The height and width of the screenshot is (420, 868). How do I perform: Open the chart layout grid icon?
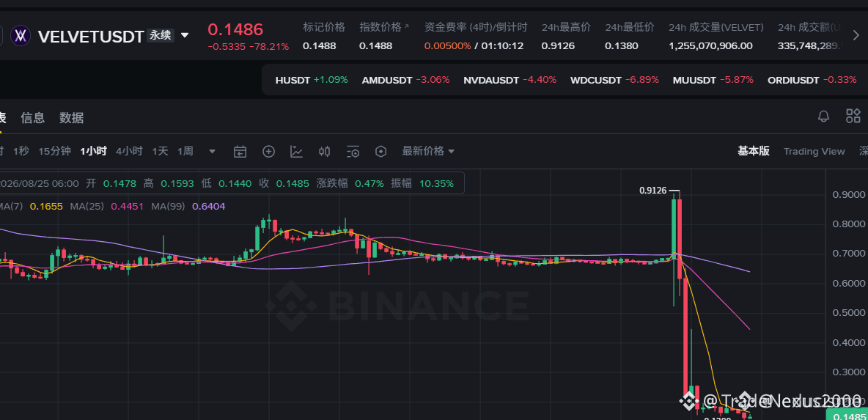coord(853,116)
